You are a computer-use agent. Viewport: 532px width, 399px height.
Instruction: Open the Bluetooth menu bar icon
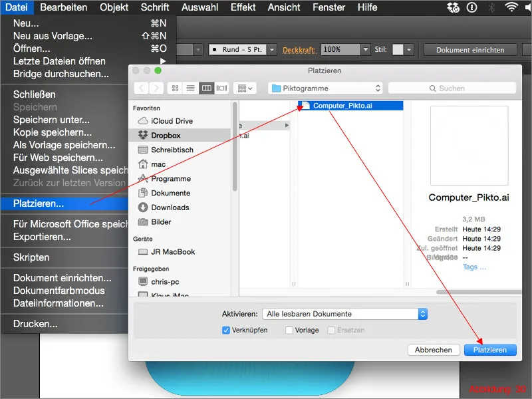[x=491, y=7]
